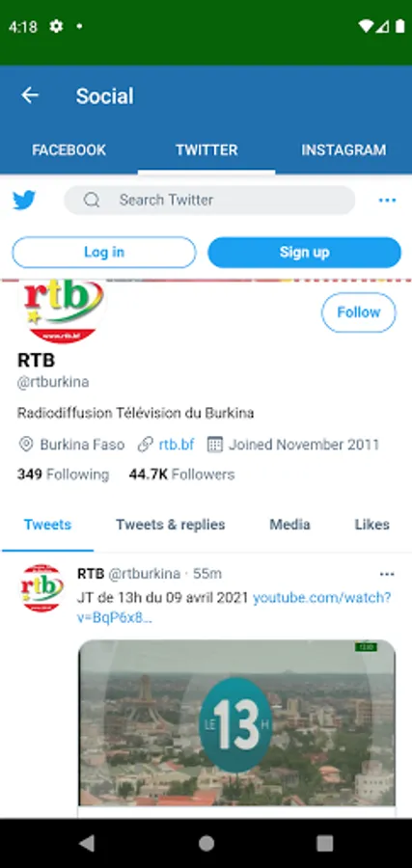
Task: Click the Sign up button
Action: pos(304,253)
